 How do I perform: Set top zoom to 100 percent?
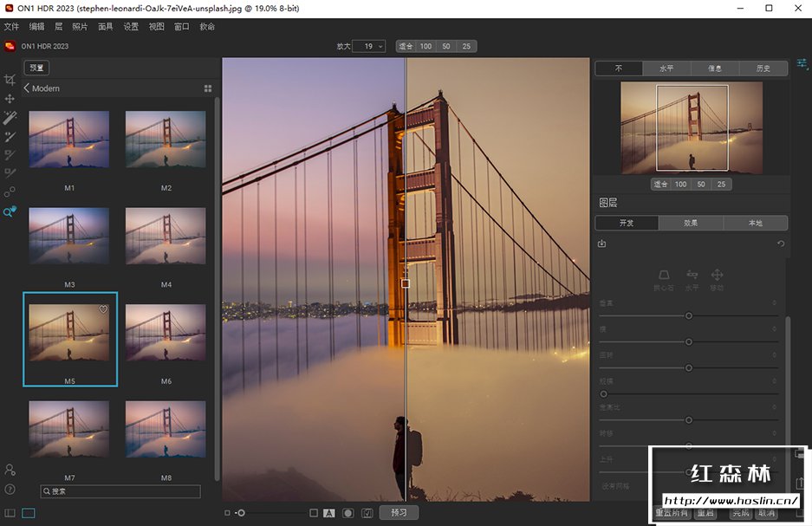(425, 46)
